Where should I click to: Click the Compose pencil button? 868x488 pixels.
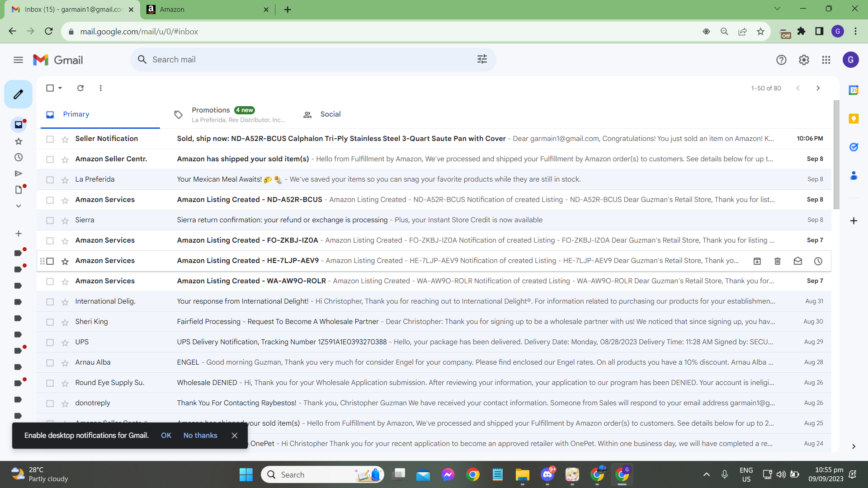click(18, 94)
